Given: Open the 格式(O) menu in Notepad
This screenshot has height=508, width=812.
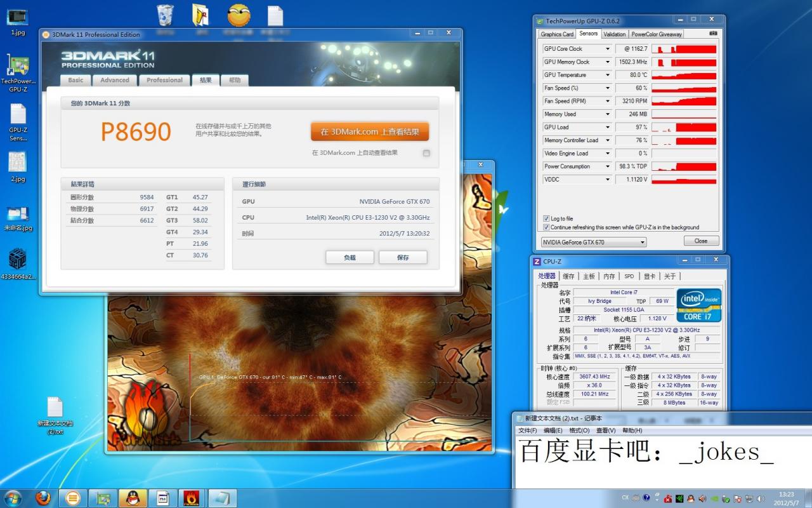Looking at the screenshot, I should click(x=579, y=431).
